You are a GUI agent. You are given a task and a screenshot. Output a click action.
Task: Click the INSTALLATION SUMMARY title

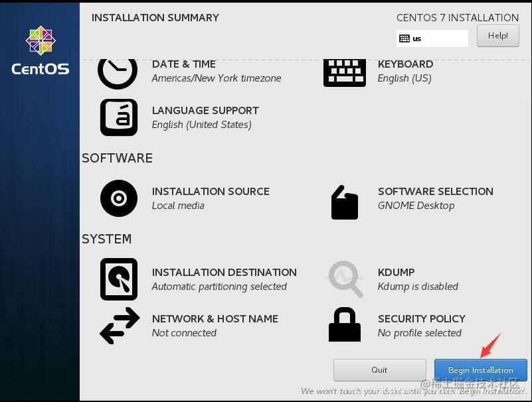tap(155, 18)
